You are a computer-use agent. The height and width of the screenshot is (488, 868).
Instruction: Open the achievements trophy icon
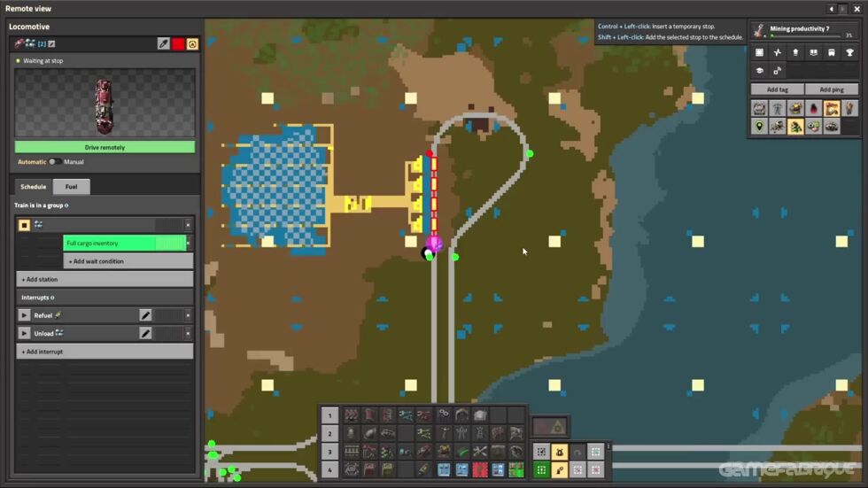[x=849, y=52]
